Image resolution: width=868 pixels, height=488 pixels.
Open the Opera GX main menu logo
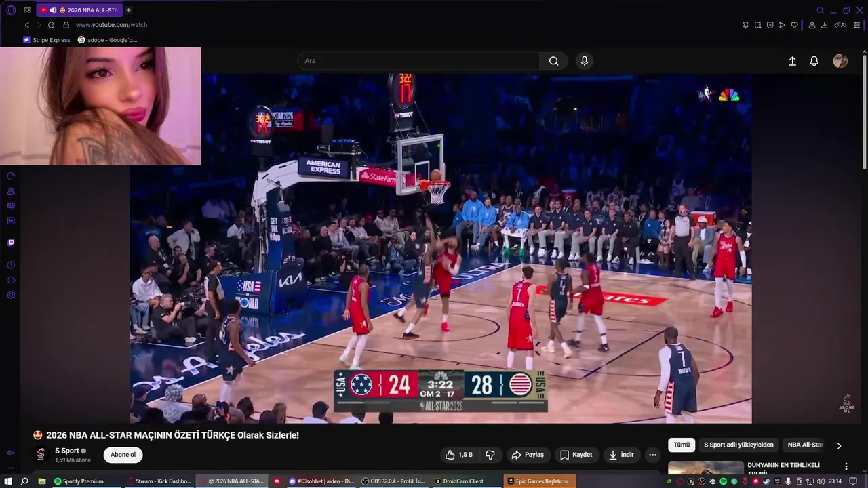tap(11, 10)
